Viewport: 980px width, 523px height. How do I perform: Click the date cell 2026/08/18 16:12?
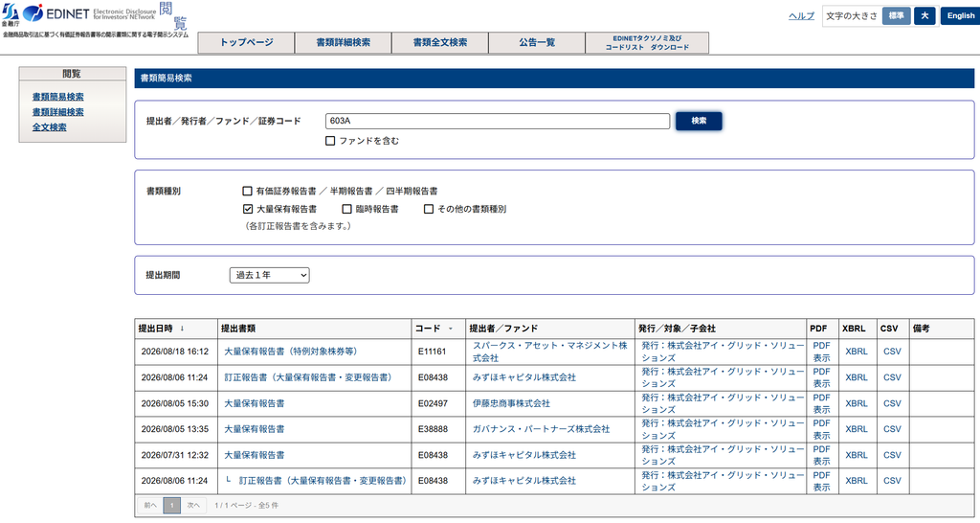click(x=175, y=352)
